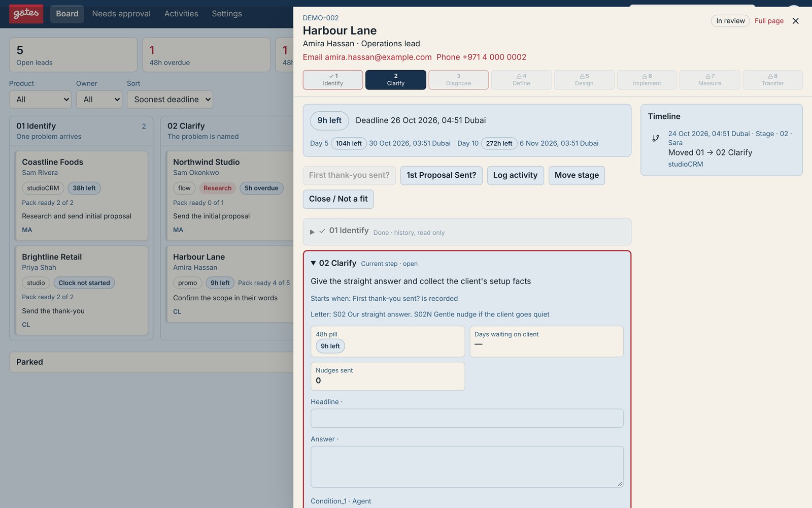This screenshot has width=812, height=508.
Task: Select stage 3 Diagnose step
Action: pyautogui.click(x=459, y=80)
